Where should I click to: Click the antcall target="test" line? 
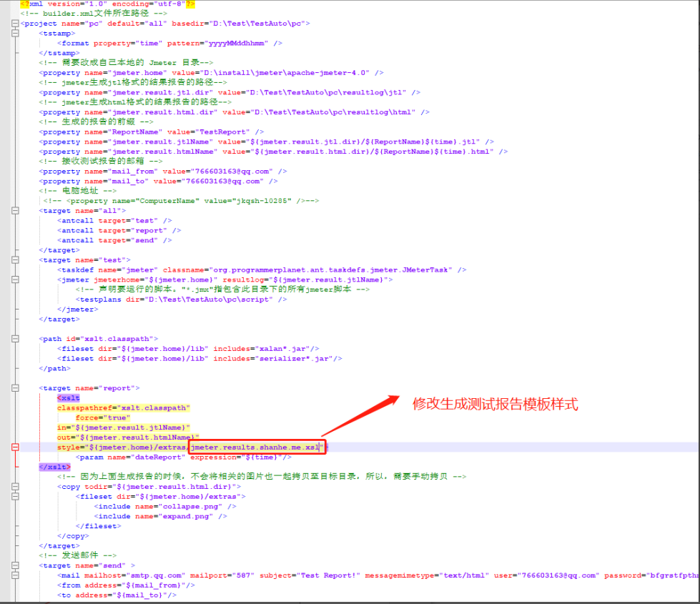pyautogui.click(x=114, y=221)
